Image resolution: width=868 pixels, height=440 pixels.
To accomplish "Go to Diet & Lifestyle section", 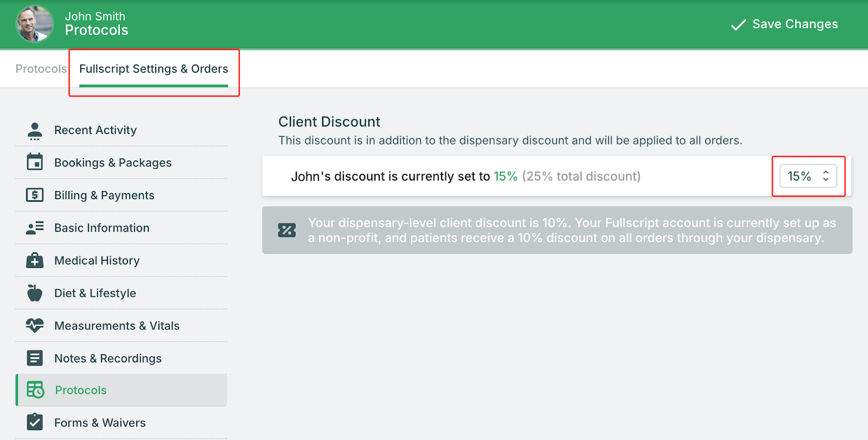I will click(95, 293).
